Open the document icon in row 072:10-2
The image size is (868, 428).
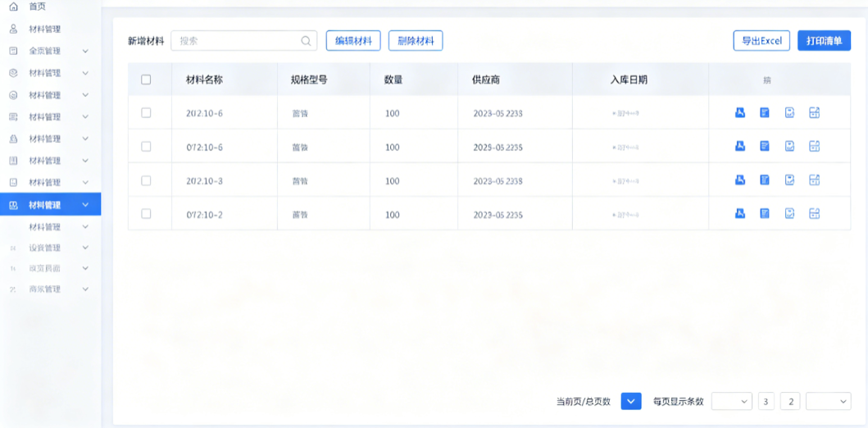tap(765, 213)
